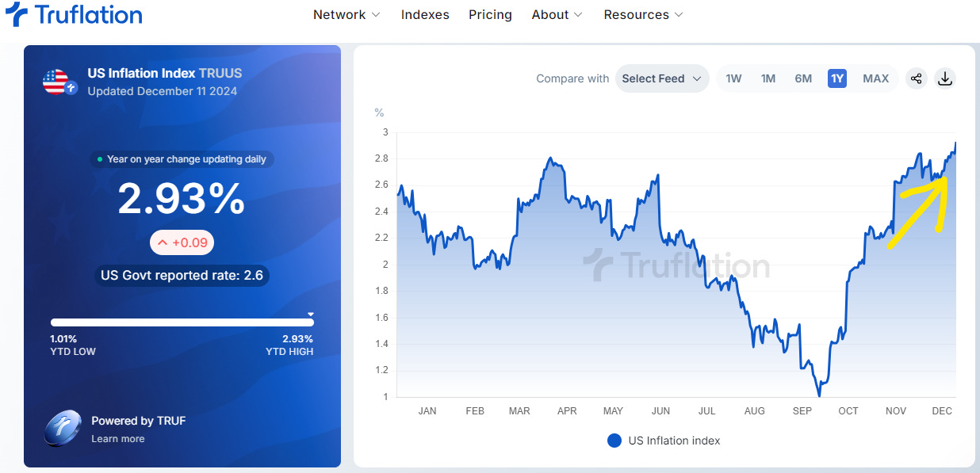The height and width of the screenshot is (473, 980).
Task: Toggle US Inflation index legend dot
Action: (614, 441)
